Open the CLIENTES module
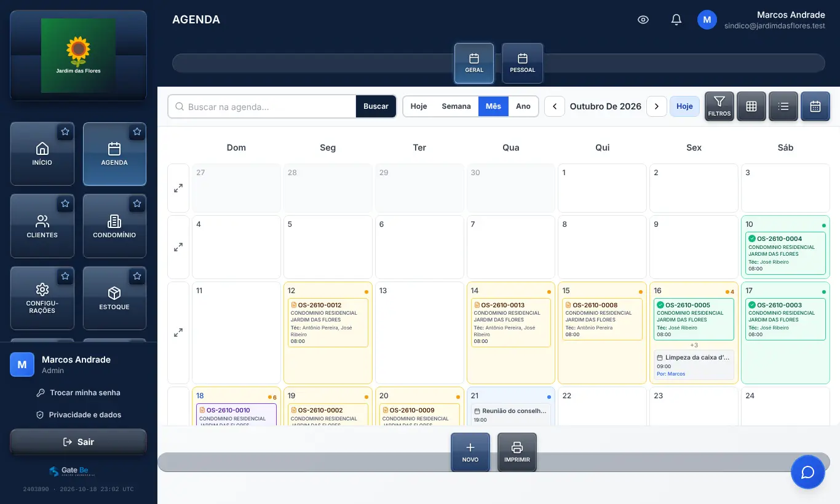This screenshot has height=504, width=840. tap(42, 226)
